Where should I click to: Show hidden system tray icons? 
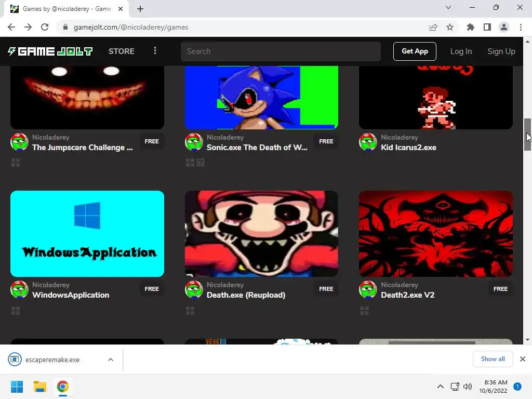pos(441,387)
